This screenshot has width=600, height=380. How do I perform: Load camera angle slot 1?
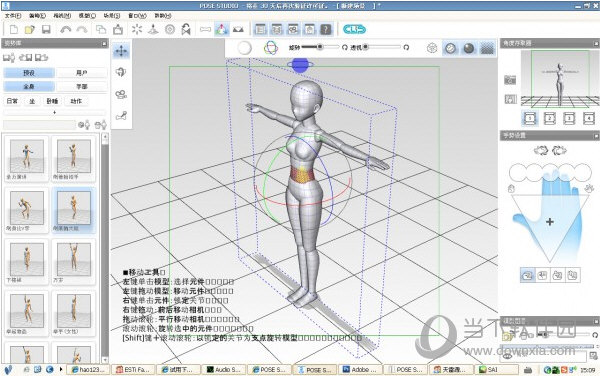coord(530,118)
